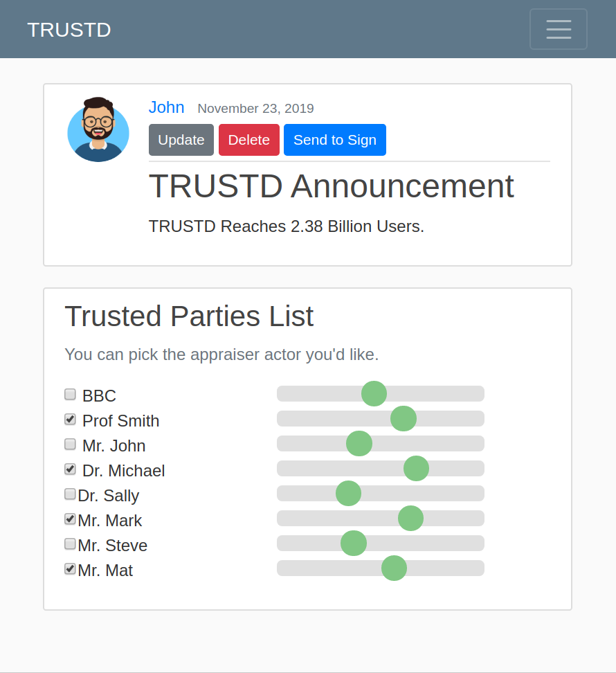Deselect the Mr. Mark checkbox
Image resolution: width=616 pixels, height=673 pixels.
[x=70, y=519]
